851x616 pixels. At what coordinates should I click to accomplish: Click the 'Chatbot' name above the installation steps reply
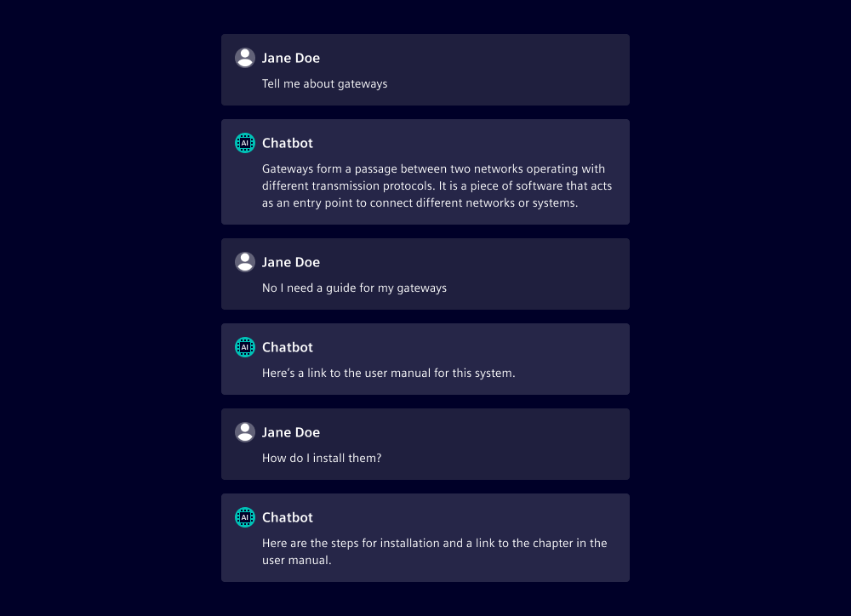[x=288, y=517]
